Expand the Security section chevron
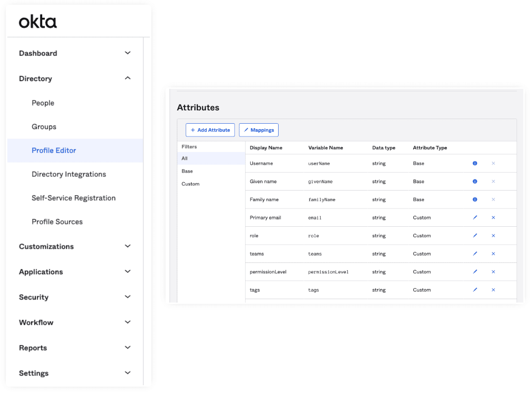Viewport: 532px width, 393px height. point(128,297)
